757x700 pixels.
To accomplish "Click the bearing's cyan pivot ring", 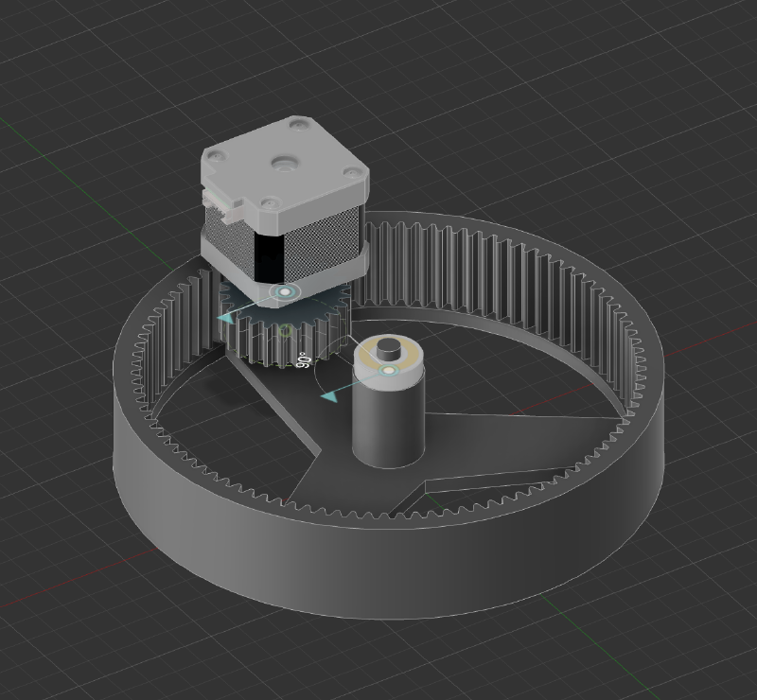I will click(388, 371).
